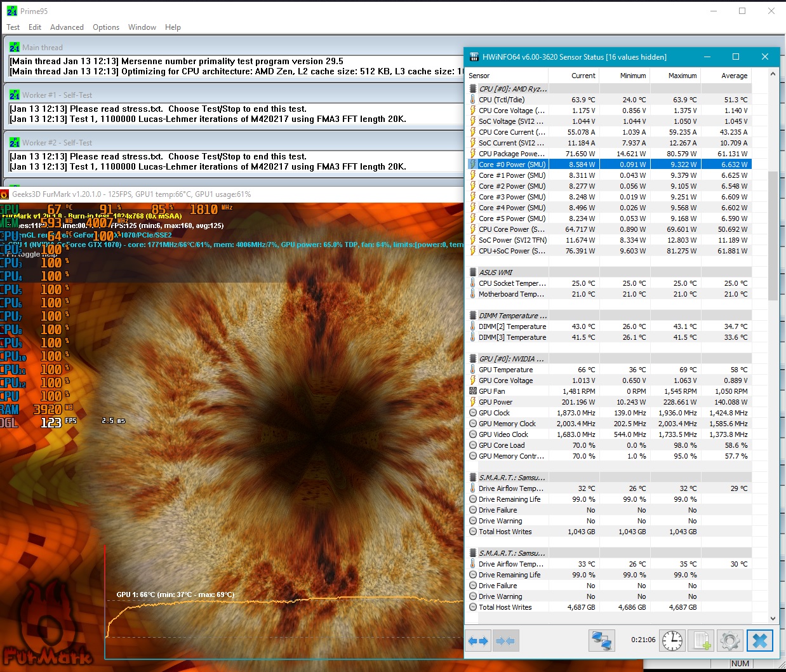This screenshot has width=786, height=672.
Task: Click the lightning bolt icon beside CPU Core Voltage
Action: 473,111
